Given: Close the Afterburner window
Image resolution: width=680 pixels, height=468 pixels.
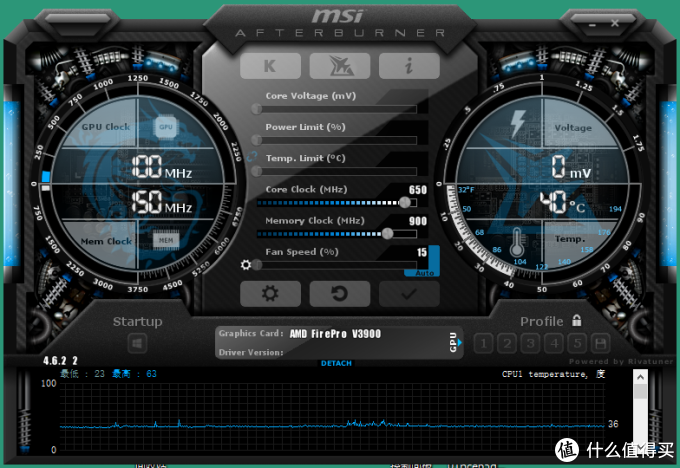Looking at the screenshot, I should [615, 23].
